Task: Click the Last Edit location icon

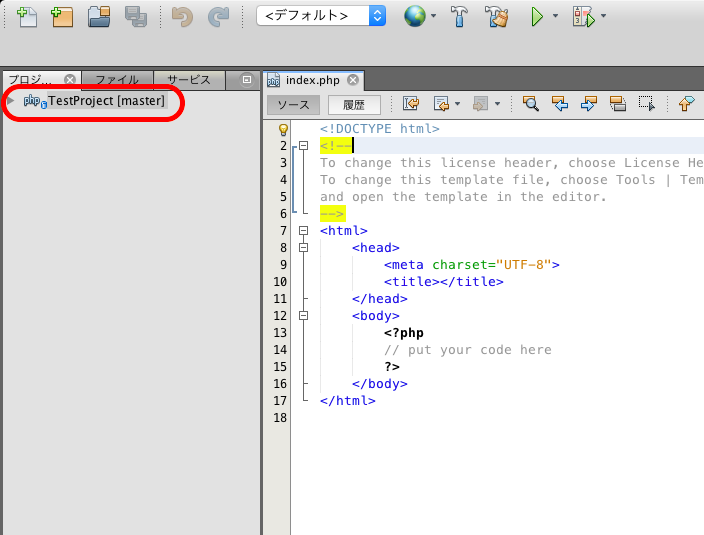Action: 410,104
